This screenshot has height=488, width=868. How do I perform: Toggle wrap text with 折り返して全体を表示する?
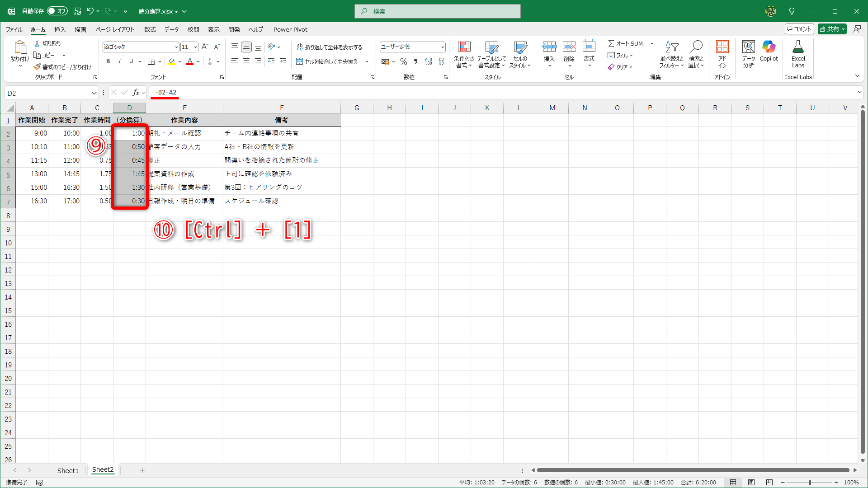[x=330, y=47]
